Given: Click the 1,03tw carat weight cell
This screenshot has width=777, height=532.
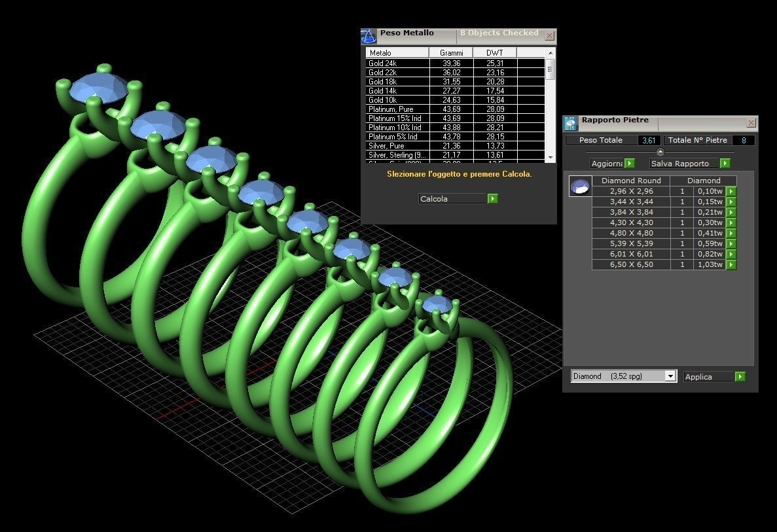Looking at the screenshot, I should coord(710,264).
